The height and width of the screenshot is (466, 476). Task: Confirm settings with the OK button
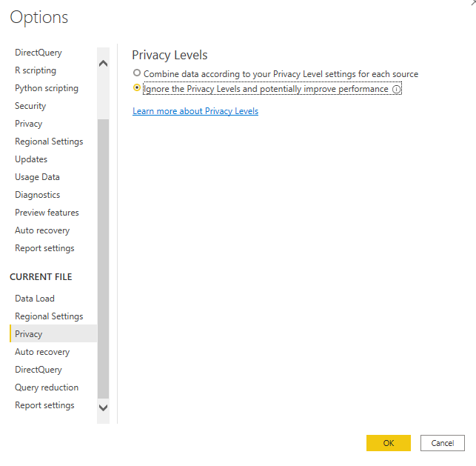tap(388, 443)
